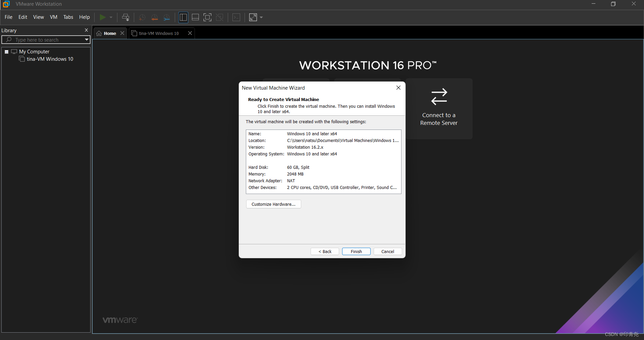Open the stretch display dropdown arrow
Viewport: 644px width, 340px height.
(261, 17)
